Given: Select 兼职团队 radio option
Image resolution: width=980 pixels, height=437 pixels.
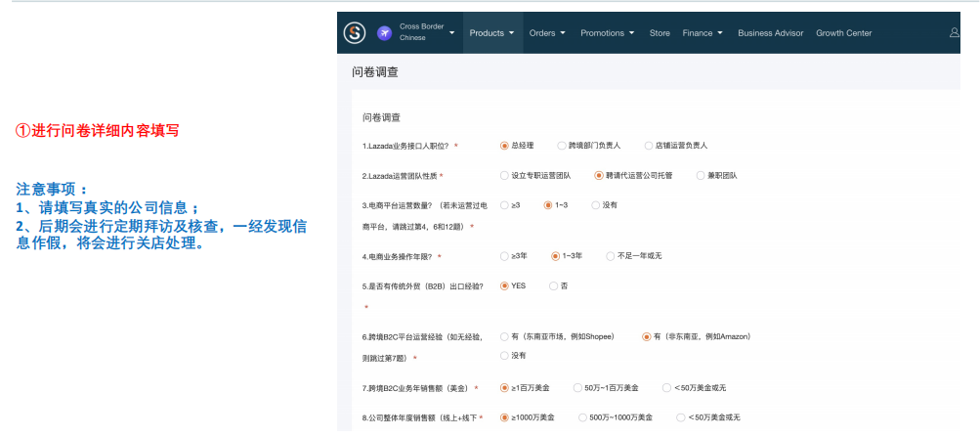Looking at the screenshot, I should click(x=701, y=176).
